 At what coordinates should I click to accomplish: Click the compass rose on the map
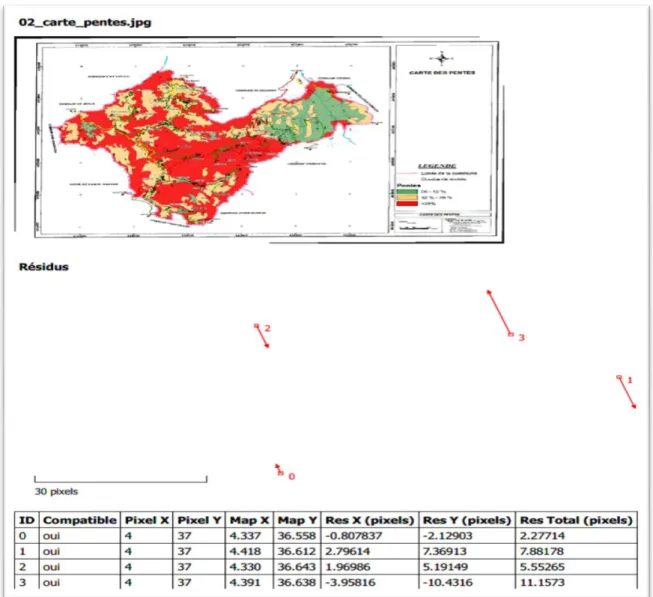[x=442, y=59]
